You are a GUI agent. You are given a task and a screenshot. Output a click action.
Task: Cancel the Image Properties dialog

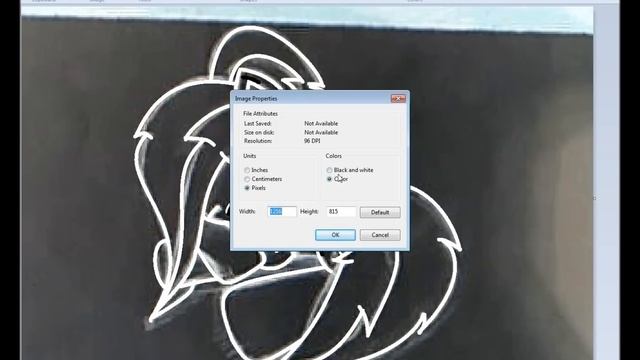tap(380, 235)
